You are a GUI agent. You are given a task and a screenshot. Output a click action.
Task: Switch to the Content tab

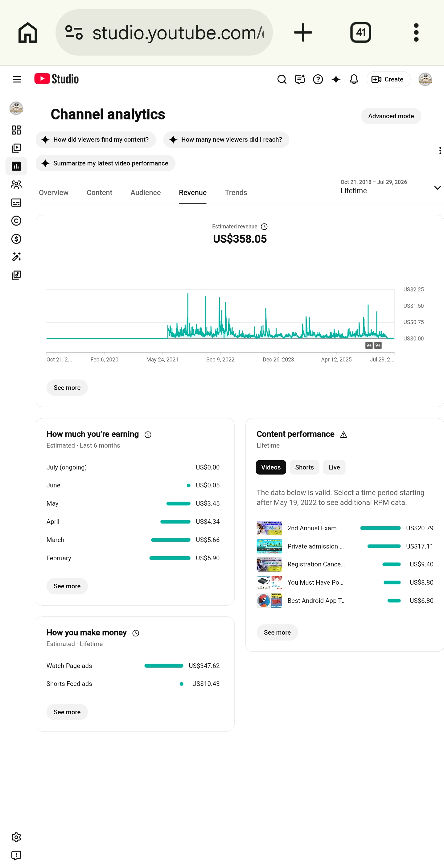pos(99,193)
